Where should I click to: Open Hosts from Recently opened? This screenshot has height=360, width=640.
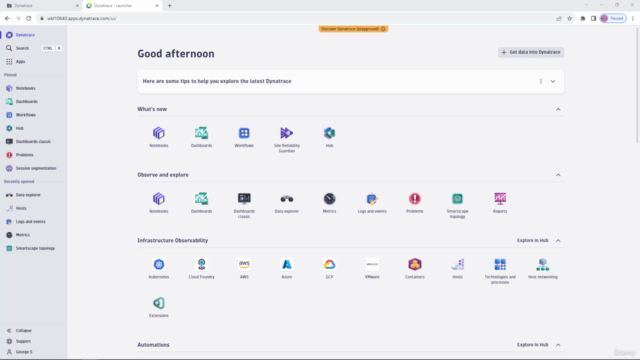coord(33,208)
